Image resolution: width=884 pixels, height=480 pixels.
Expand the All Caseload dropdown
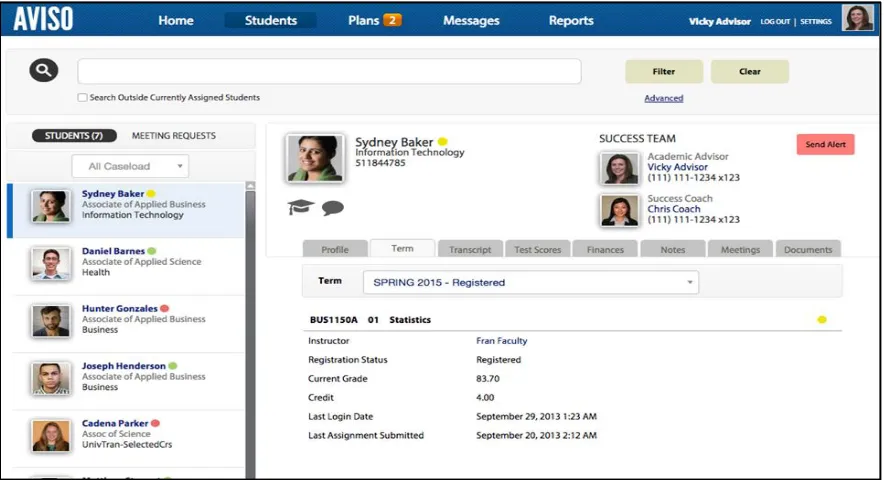point(130,166)
